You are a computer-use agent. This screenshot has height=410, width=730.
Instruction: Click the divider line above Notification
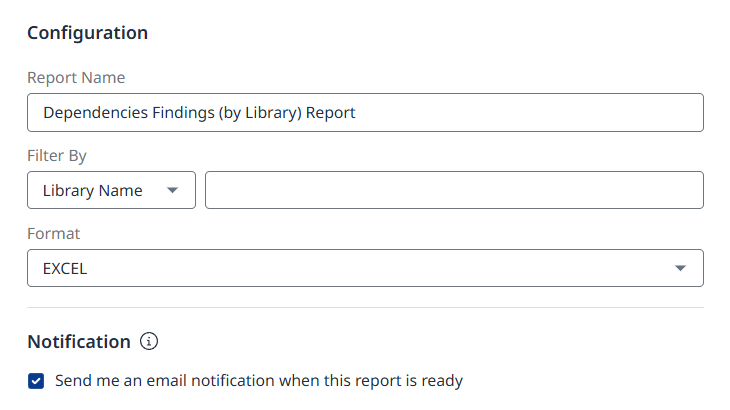coord(365,307)
